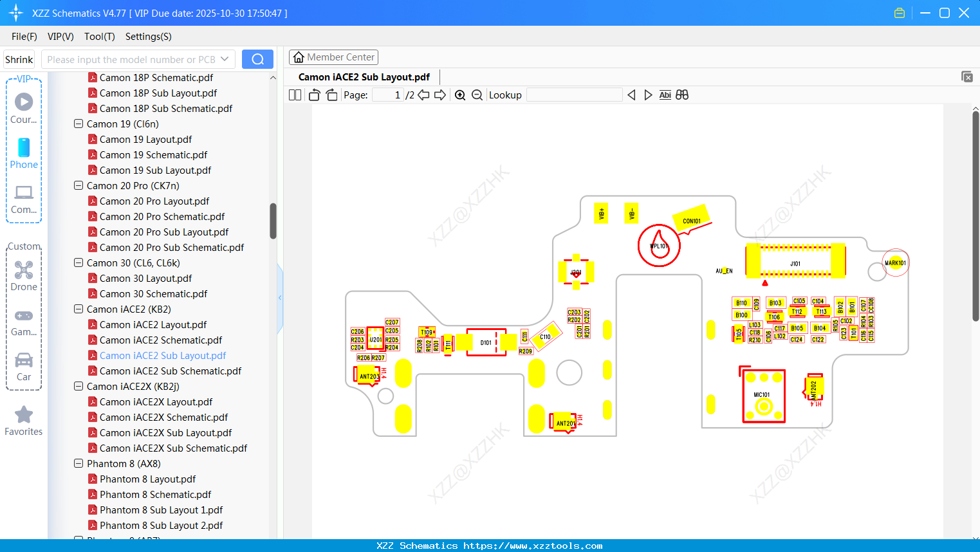Click the Shrink button
980x552 pixels.
click(x=19, y=59)
